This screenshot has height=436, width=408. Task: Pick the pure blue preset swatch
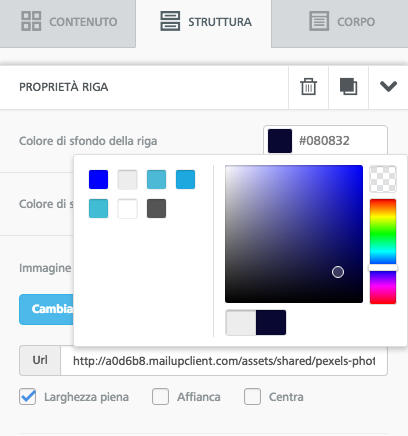click(98, 180)
